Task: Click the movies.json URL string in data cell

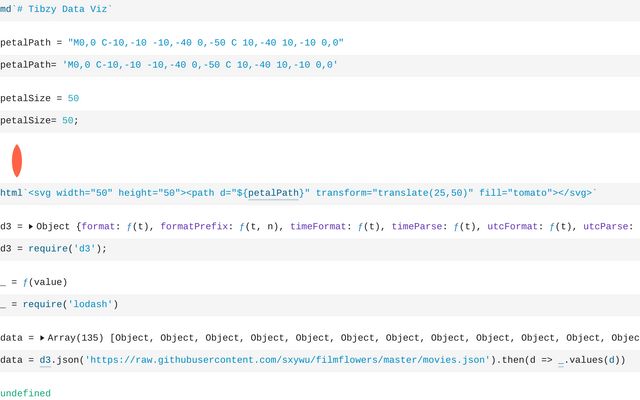Action: (x=288, y=360)
